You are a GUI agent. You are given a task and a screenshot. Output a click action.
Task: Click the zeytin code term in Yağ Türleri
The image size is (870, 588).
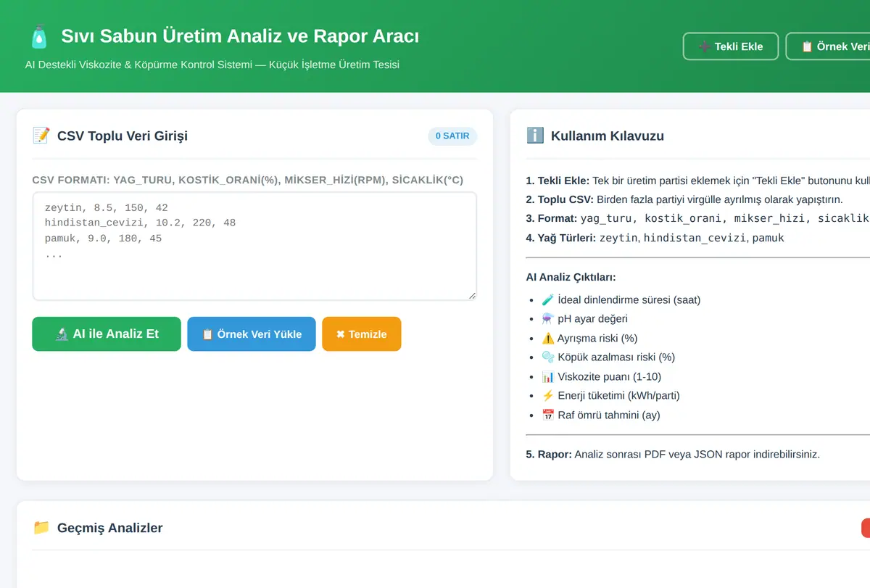[x=618, y=238]
